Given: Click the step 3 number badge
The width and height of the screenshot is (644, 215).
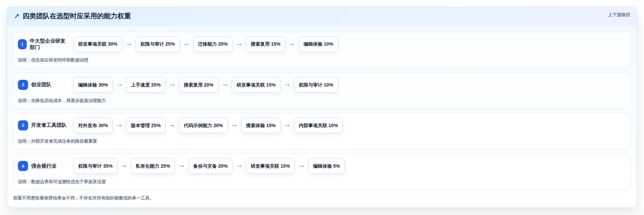Looking at the screenshot, I should pos(23,125).
